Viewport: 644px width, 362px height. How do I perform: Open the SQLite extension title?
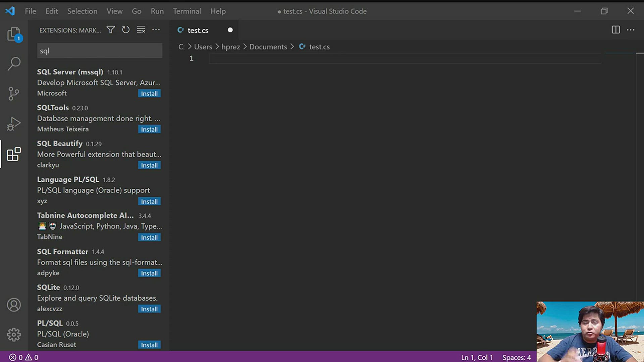point(48,287)
